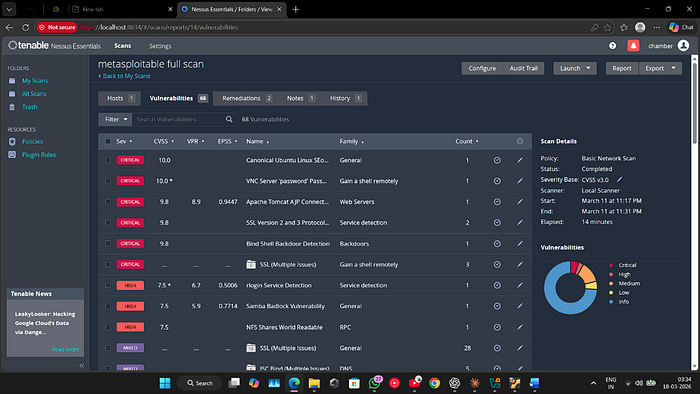
Task: Click the Configure button
Action: pyautogui.click(x=482, y=68)
